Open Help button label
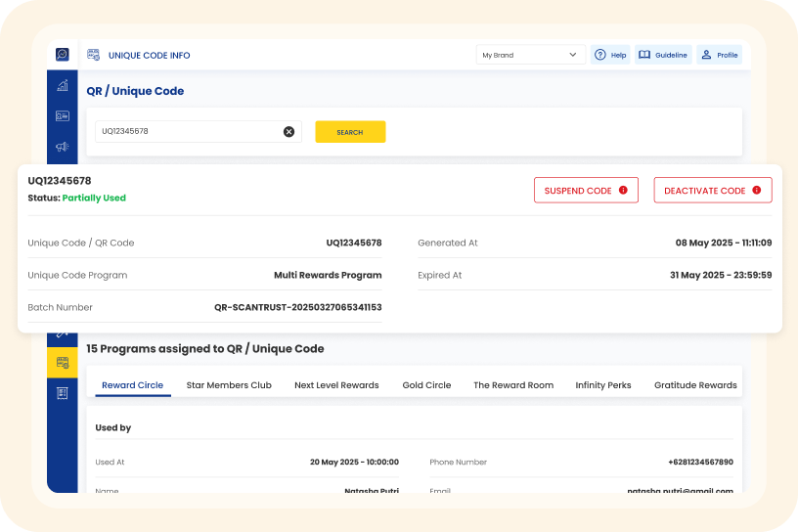Screen dimensions: 798x532 [618, 55]
